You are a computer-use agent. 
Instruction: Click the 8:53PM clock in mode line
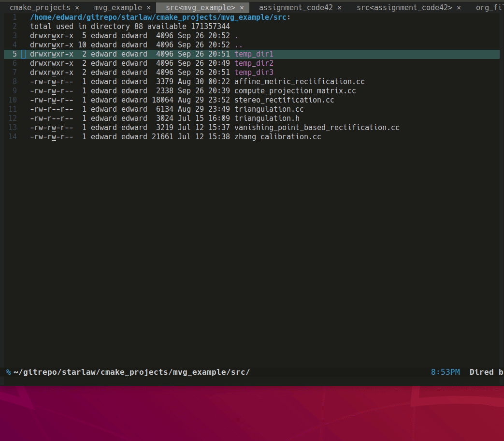coord(445,372)
